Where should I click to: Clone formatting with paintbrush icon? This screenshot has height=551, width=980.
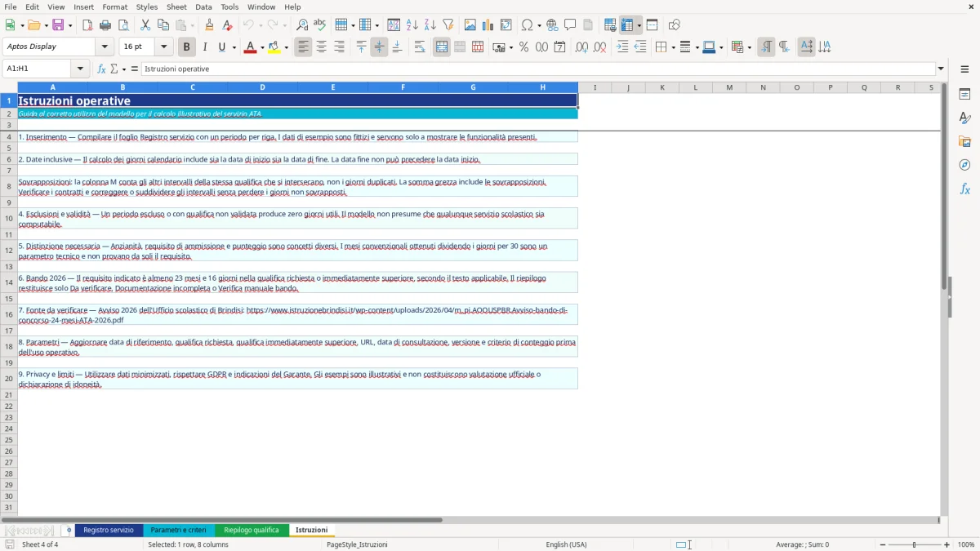coord(210,25)
